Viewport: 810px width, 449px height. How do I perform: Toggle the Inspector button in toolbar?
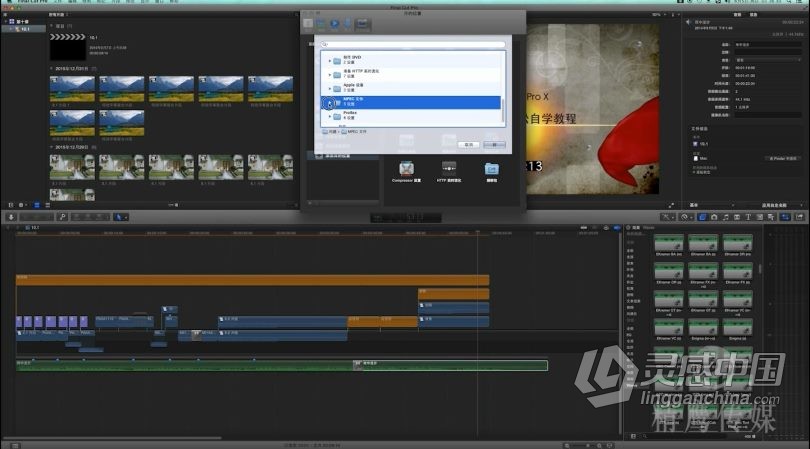tap(785, 217)
